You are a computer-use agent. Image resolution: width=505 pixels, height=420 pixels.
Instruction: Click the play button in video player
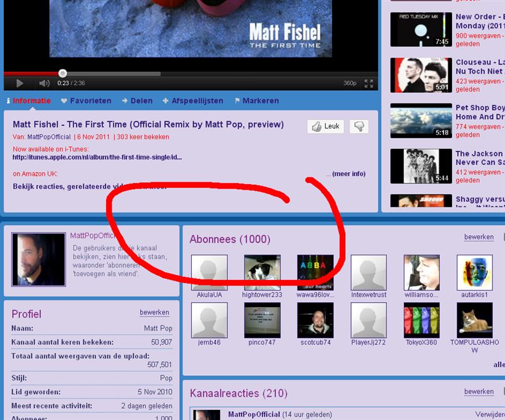[x=20, y=83]
